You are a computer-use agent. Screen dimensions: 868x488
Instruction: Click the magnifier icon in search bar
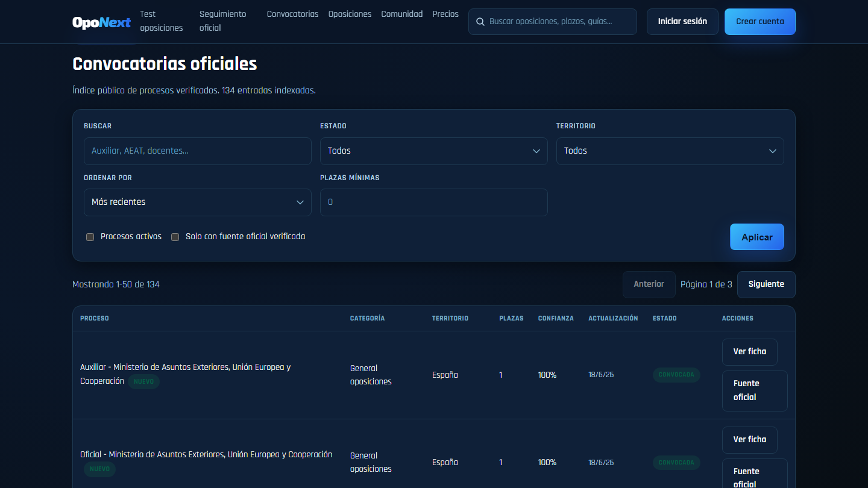click(x=480, y=22)
